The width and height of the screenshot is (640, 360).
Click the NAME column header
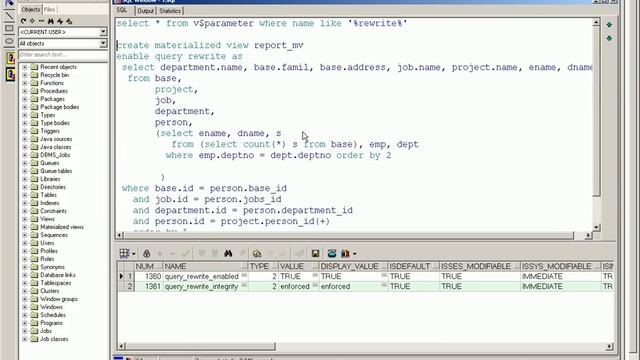click(205, 267)
